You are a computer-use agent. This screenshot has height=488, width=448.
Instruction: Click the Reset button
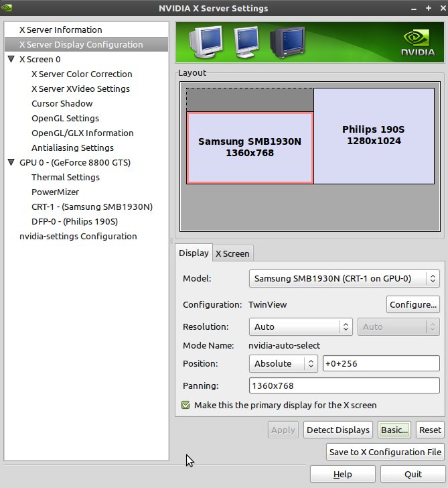430,430
